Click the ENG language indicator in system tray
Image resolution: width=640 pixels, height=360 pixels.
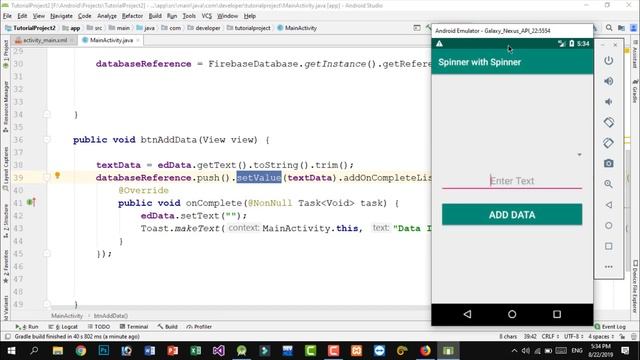[577, 351]
